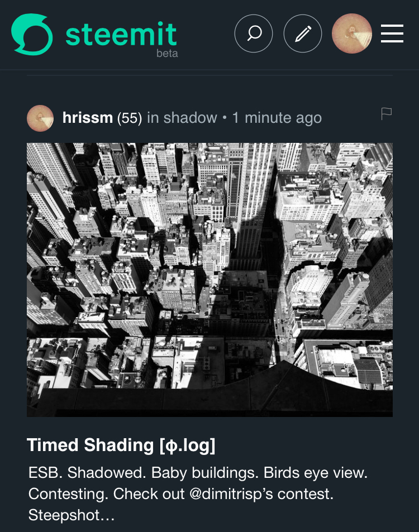
Task: Click the word 'in' before the shadow tag
Action: (153, 118)
